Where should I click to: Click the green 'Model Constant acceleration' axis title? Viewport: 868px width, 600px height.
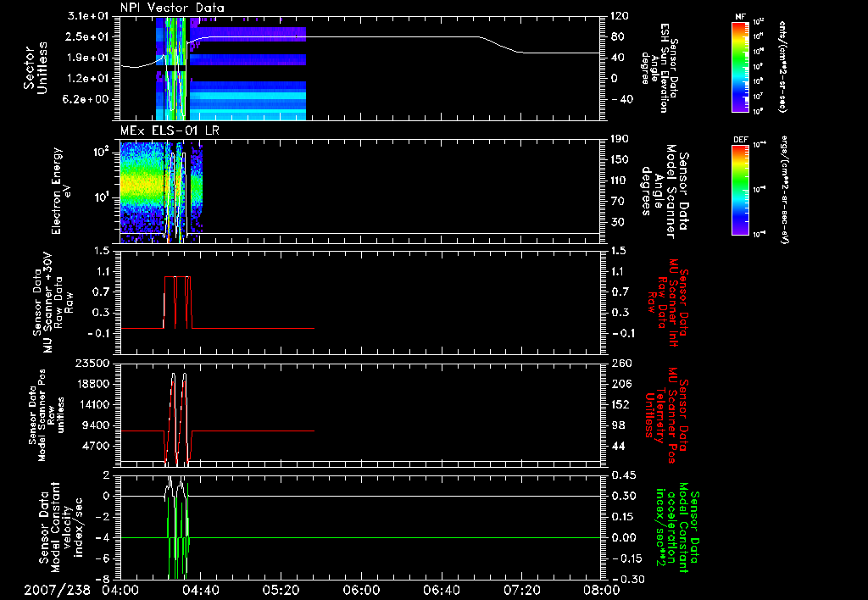(677, 527)
